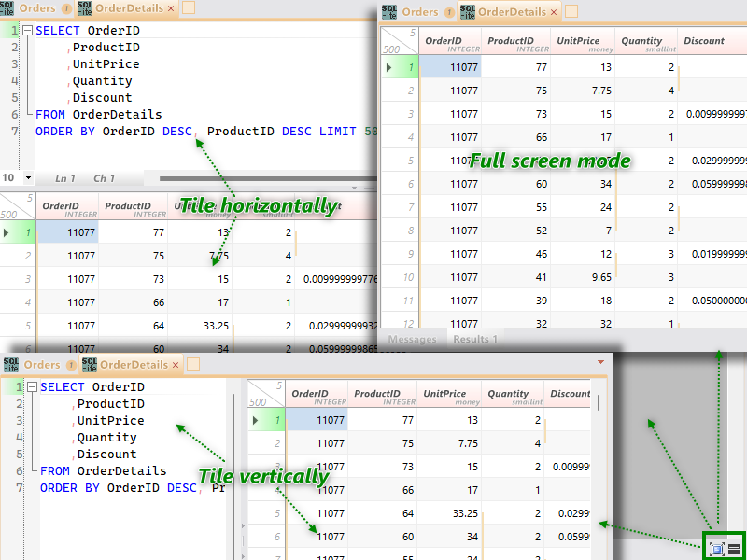Select all via corner cell in Tile vertically grid
Image resolution: width=747 pixels, height=560 pixels.
(266, 394)
